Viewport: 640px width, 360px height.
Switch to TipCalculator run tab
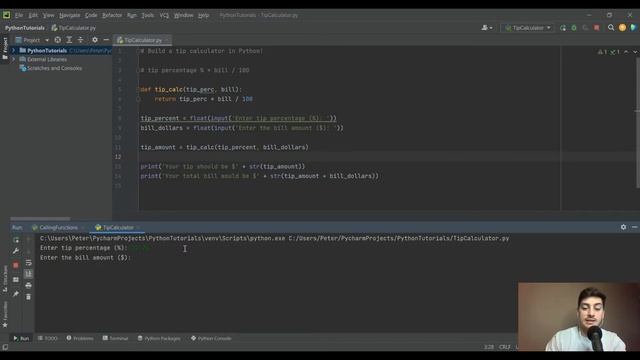[118, 227]
